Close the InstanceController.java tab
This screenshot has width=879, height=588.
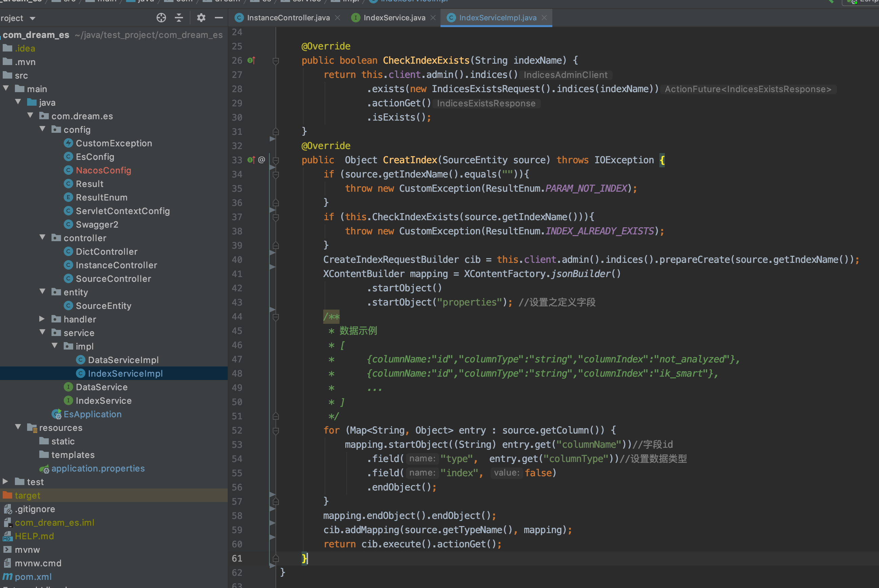point(338,18)
